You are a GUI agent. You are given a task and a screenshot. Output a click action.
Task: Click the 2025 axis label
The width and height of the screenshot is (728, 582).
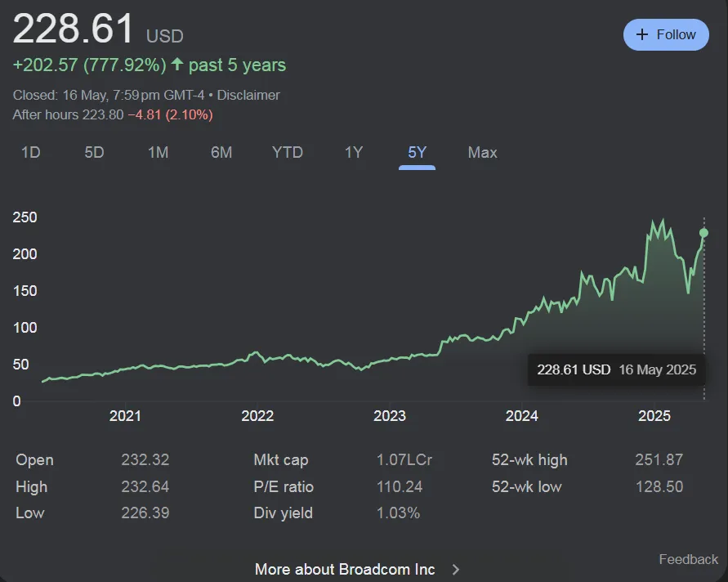[x=654, y=416]
